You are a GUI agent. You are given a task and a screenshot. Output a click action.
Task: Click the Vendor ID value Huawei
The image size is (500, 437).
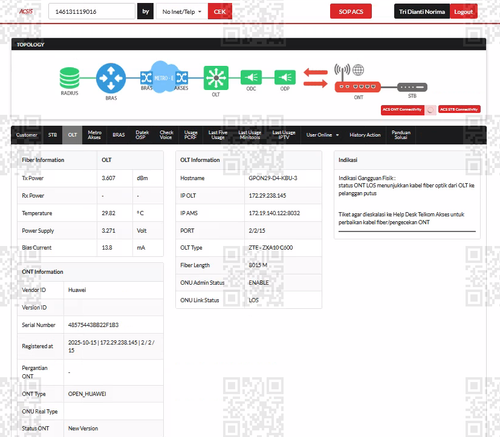pos(77,290)
